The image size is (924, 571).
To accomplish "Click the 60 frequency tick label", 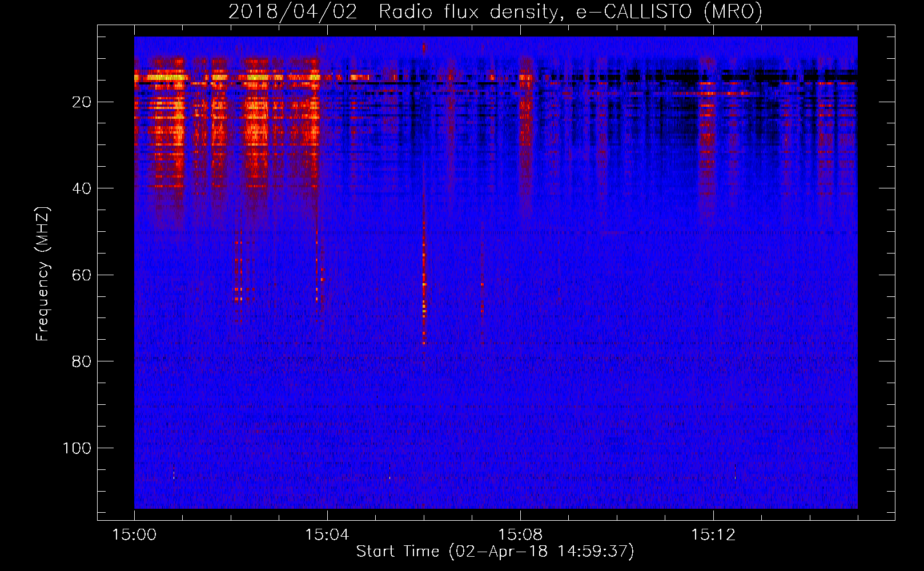I will click(x=82, y=275).
